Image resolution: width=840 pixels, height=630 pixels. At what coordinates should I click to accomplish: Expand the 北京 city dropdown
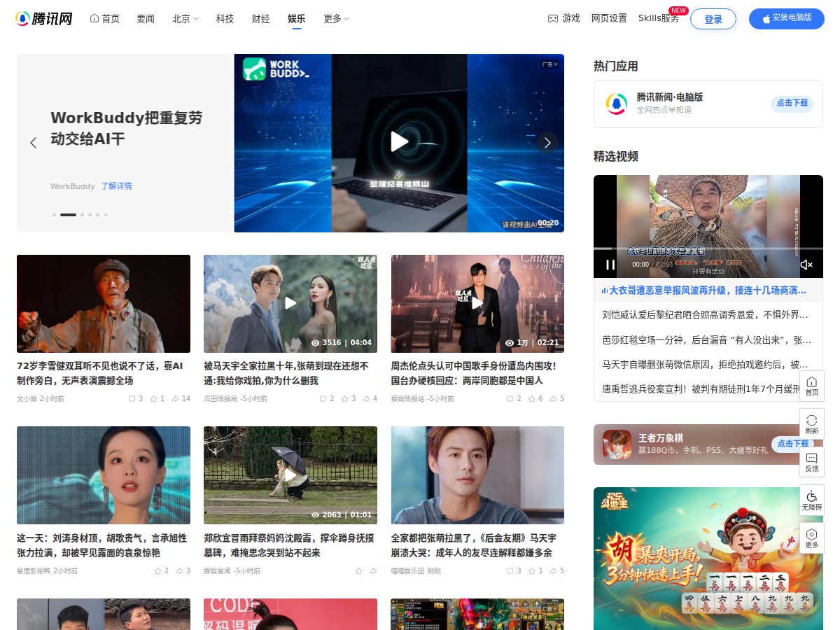click(185, 19)
